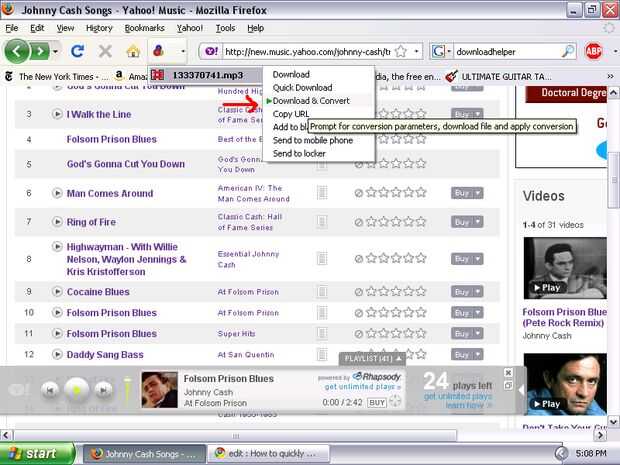Play Folsom Prison Blues remix video thumbnail
Image resolution: width=620 pixels, height=465 pixels.
click(x=565, y=268)
